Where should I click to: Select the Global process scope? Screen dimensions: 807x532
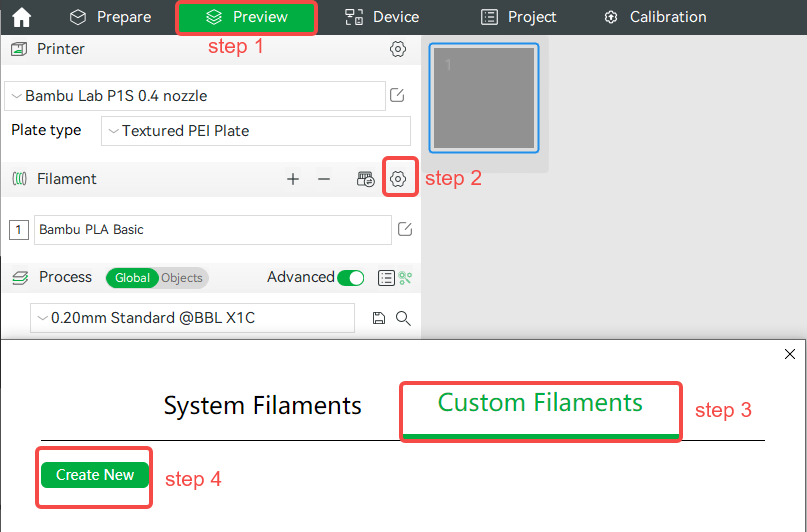pyautogui.click(x=132, y=278)
